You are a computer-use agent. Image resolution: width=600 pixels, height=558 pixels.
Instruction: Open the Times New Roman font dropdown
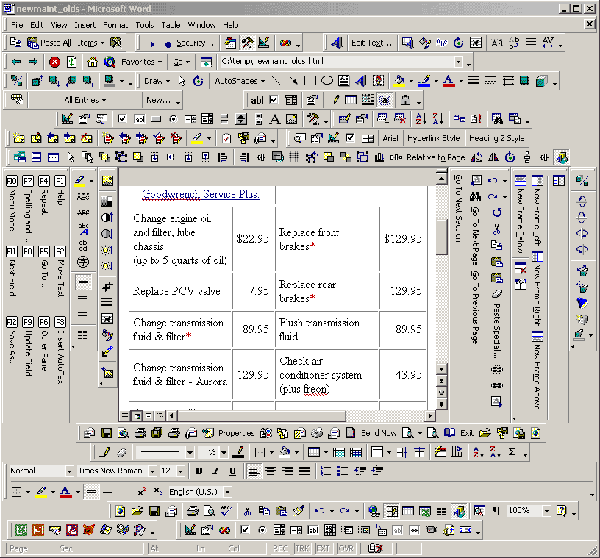pyautogui.click(x=153, y=471)
